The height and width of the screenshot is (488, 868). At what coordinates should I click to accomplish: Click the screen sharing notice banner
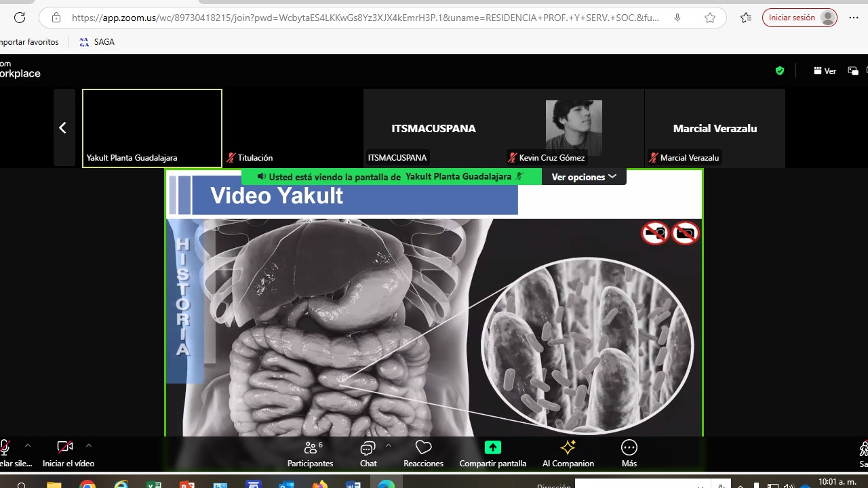pos(391,177)
